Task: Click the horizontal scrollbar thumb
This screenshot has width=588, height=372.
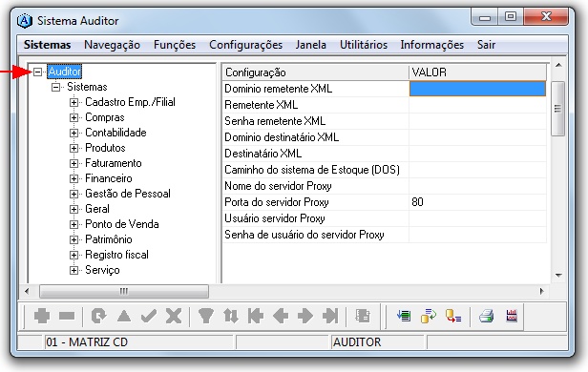Action: coord(124,291)
